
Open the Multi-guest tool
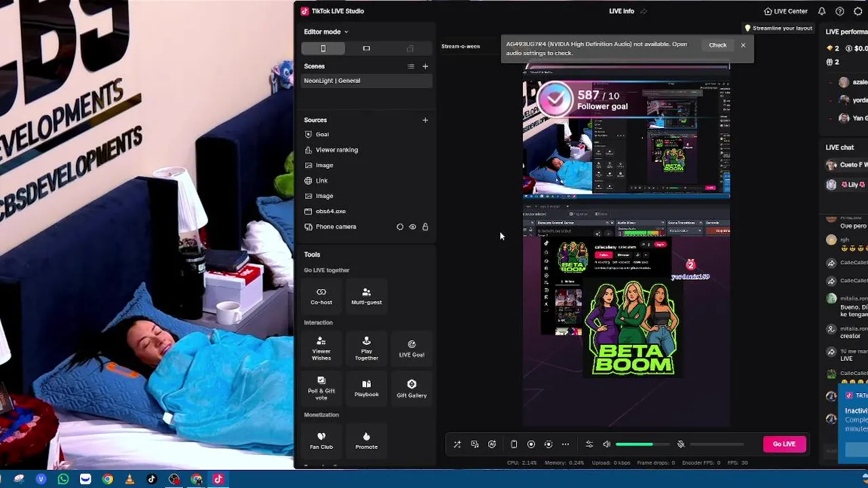[366, 296]
